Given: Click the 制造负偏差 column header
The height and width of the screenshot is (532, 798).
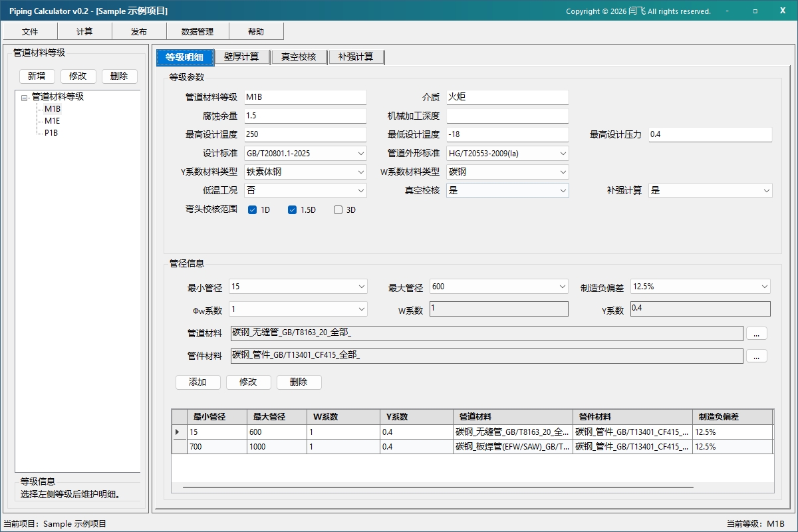Looking at the screenshot, I should pos(732,417).
